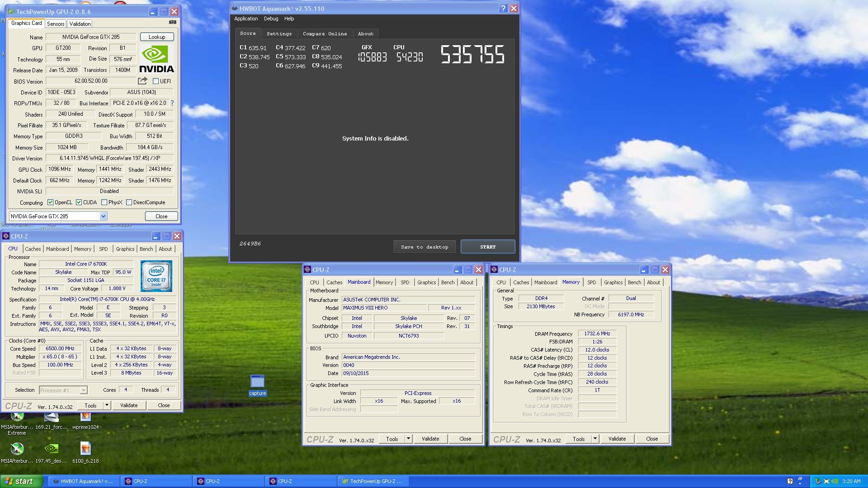
Task: Click the Lookup button in GPU-Z
Action: [x=157, y=37]
